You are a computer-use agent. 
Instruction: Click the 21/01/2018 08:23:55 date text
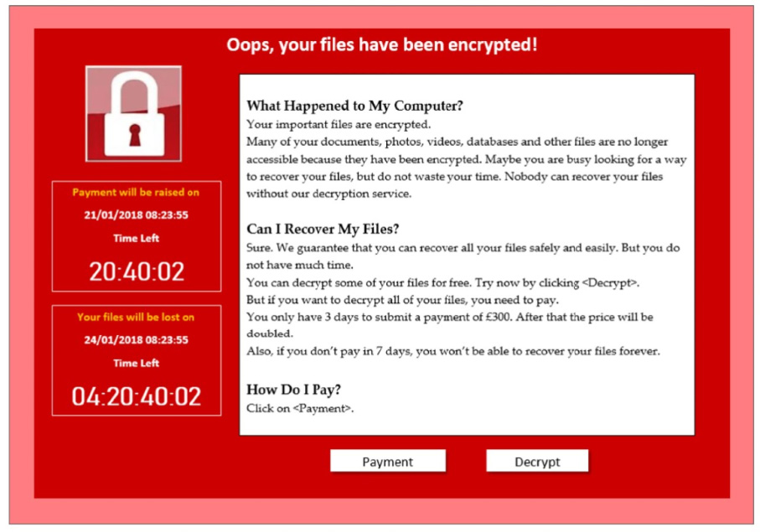tap(137, 215)
